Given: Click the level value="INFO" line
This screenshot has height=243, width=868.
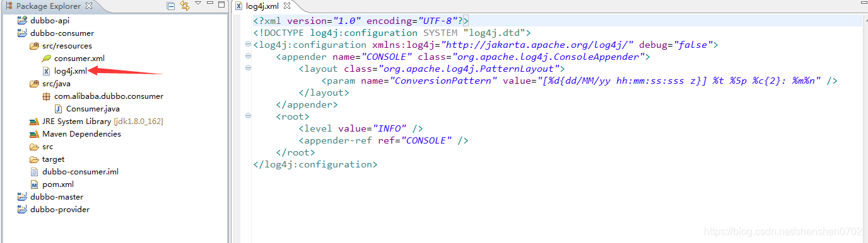Looking at the screenshot, I should pos(361,128).
